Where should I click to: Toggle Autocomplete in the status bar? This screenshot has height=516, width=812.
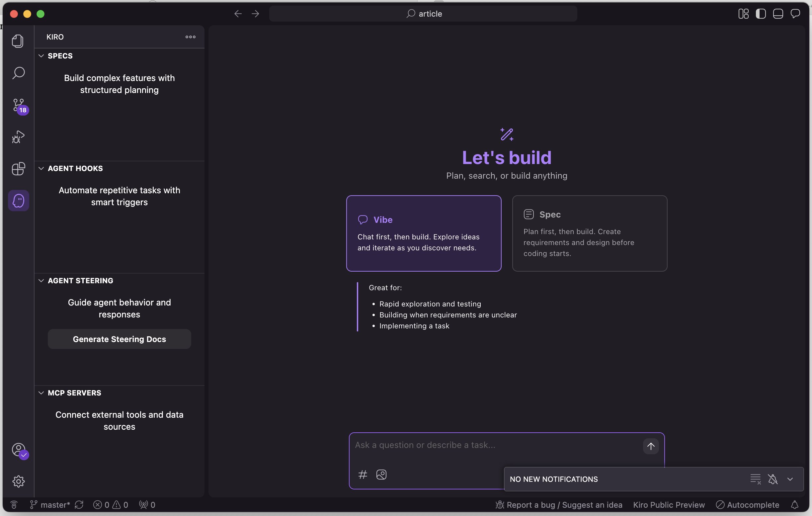[748, 505]
